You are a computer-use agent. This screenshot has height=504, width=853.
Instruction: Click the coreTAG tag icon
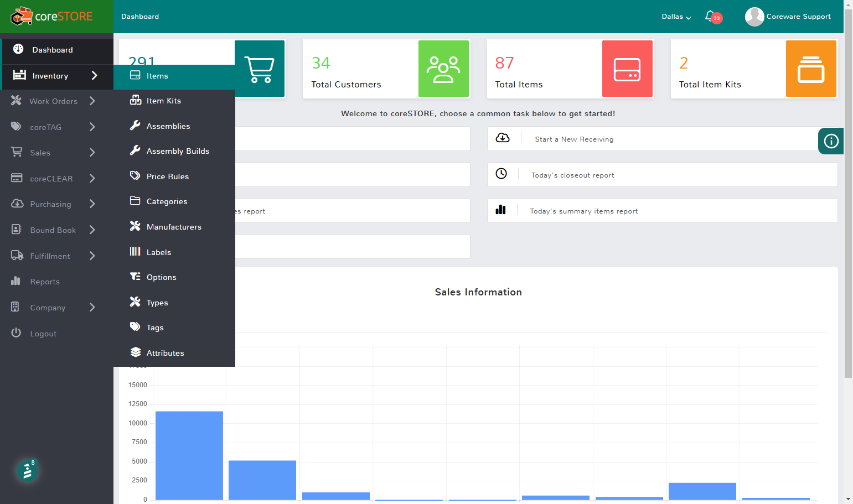coord(17,126)
